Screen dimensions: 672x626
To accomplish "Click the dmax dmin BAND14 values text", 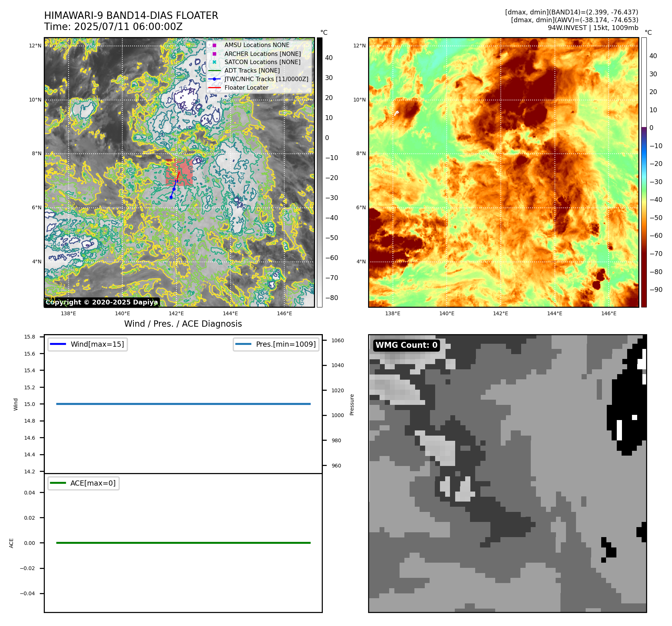I will [572, 12].
